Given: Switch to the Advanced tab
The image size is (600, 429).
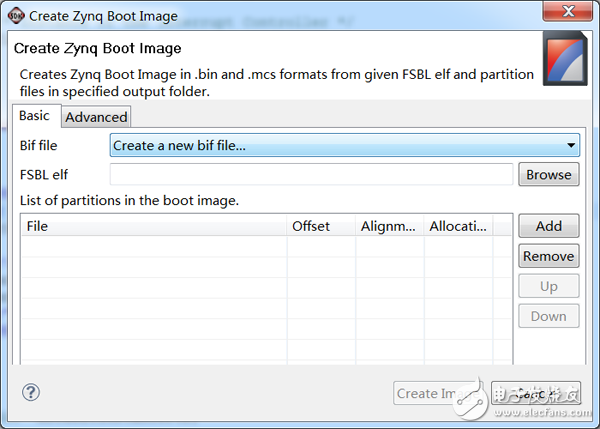Looking at the screenshot, I should tap(96, 117).
